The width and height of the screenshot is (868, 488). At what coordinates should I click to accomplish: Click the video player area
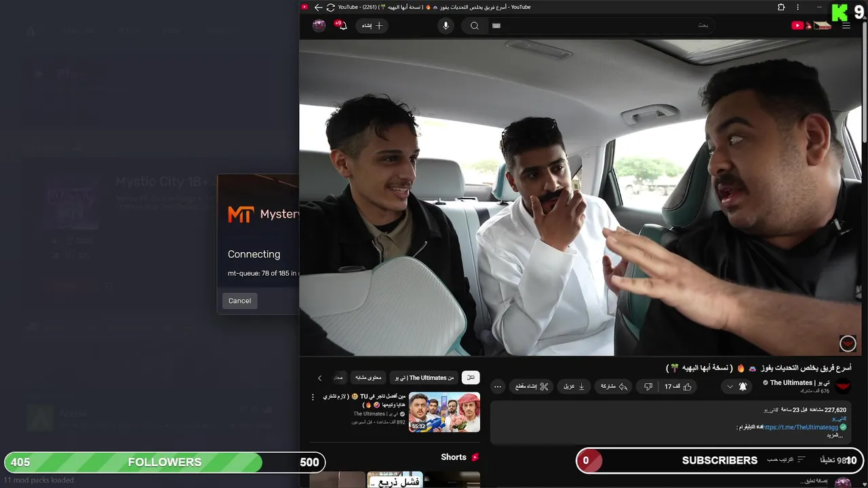(x=580, y=197)
